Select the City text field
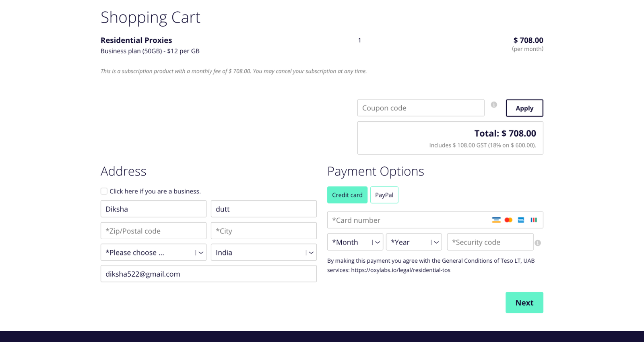The image size is (644, 342). [x=264, y=231]
